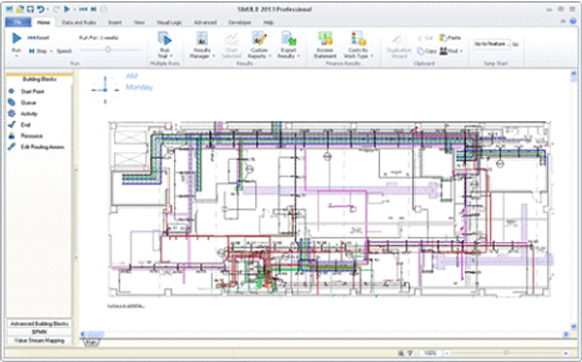
Task: Click the Cut command
Action: click(425, 38)
